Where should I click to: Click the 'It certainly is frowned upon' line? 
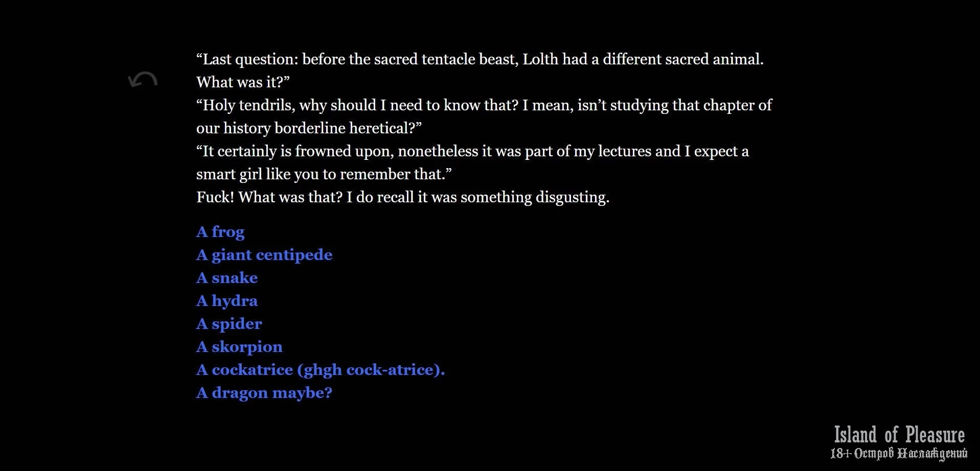tap(472, 151)
